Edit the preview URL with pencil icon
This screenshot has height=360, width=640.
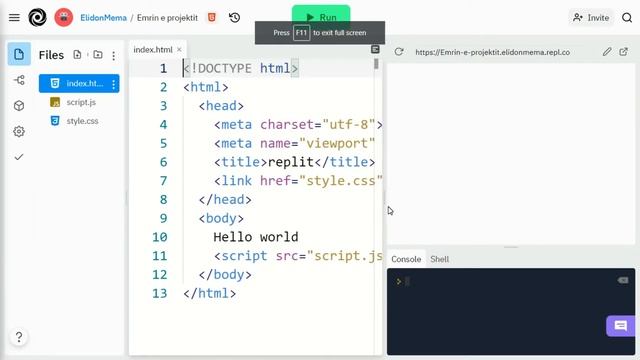coord(607,51)
